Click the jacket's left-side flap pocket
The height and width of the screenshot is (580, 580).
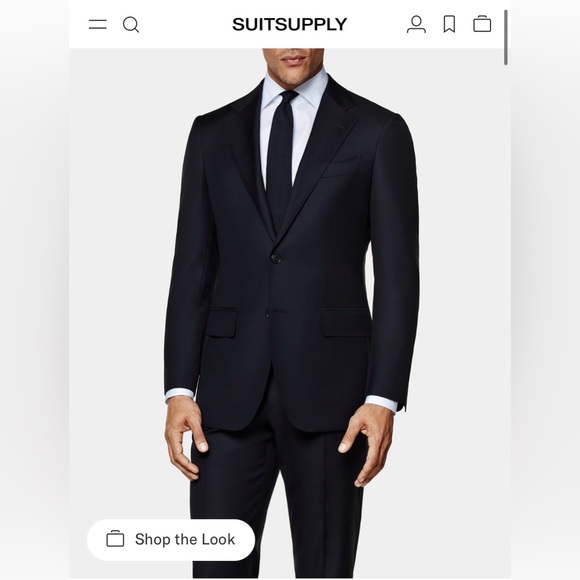222,323
